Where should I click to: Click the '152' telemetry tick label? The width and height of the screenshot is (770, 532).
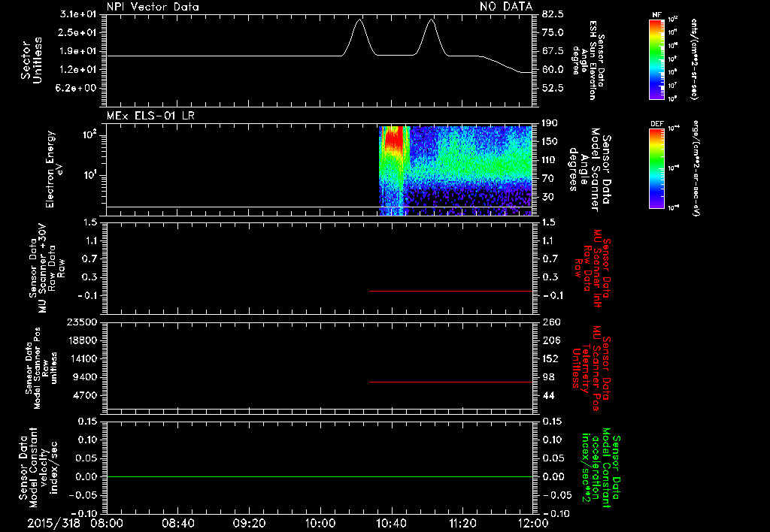(x=550, y=358)
